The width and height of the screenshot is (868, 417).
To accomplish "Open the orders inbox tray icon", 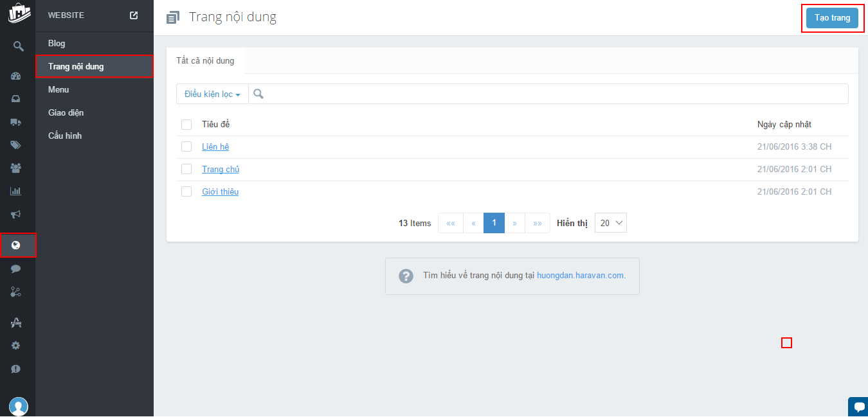I will coord(17,99).
